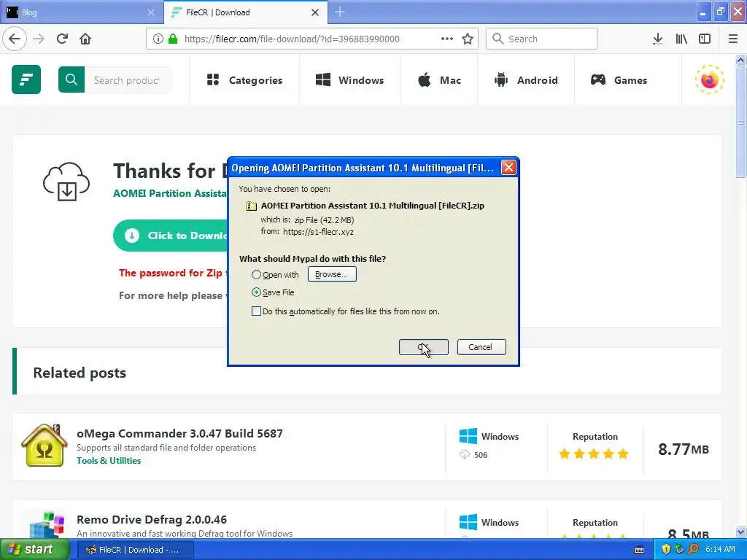The height and width of the screenshot is (560, 747).
Task: Click the browser forward arrow
Action: [39, 39]
